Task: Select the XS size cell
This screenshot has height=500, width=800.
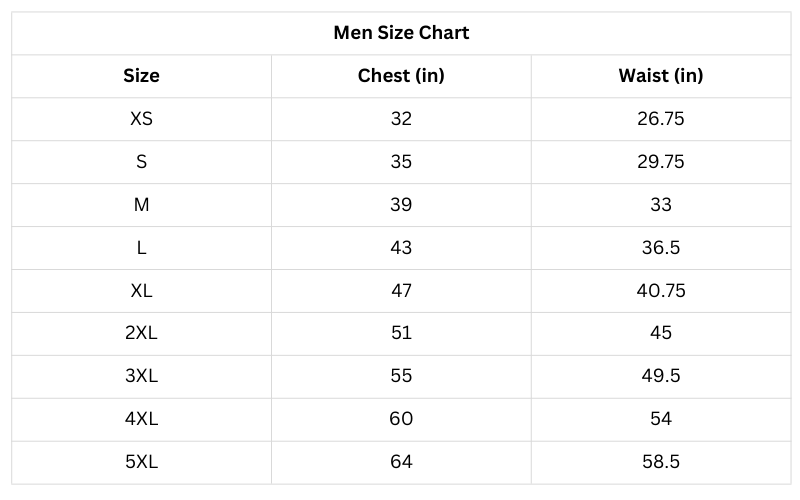Action: click(141, 119)
